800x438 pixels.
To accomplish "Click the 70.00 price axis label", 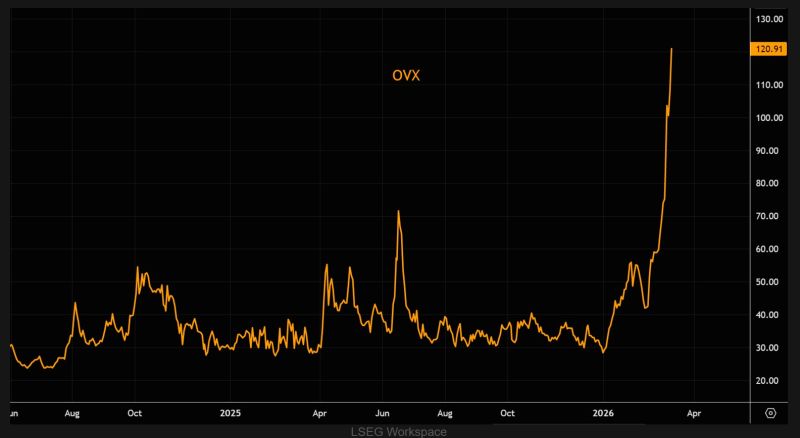I will click(x=771, y=217).
